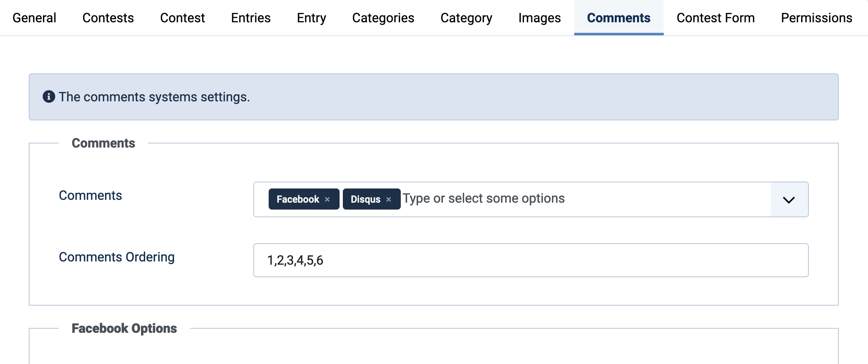Click the 'Type or select some options' field
The height and width of the screenshot is (364, 868).
tap(567, 199)
